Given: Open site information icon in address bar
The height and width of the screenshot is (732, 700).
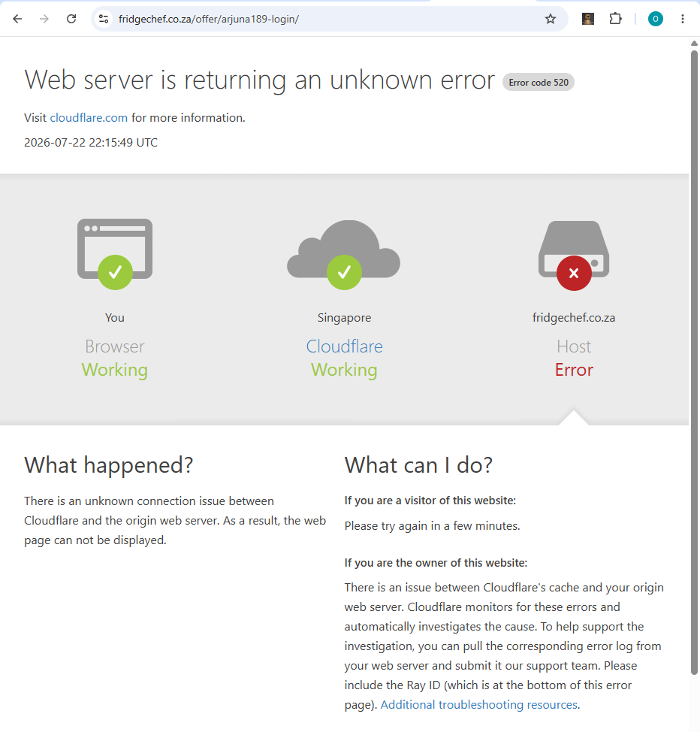Looking at the screenshot, I should [104, 19].
